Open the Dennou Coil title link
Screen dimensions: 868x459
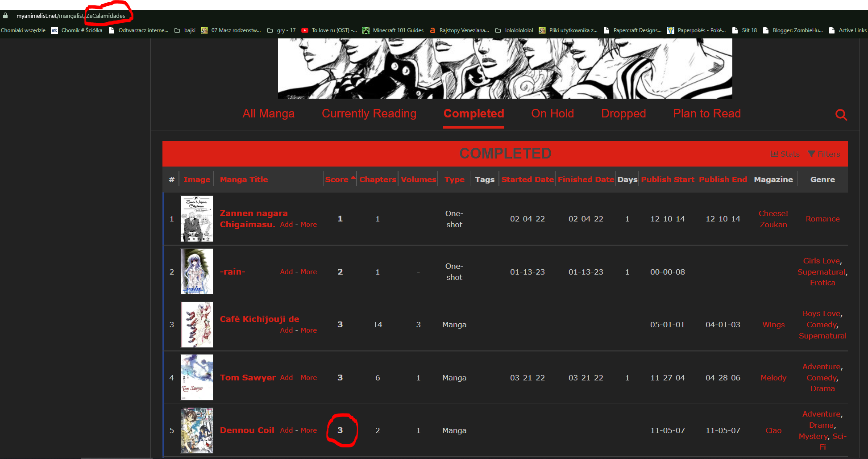247,430
